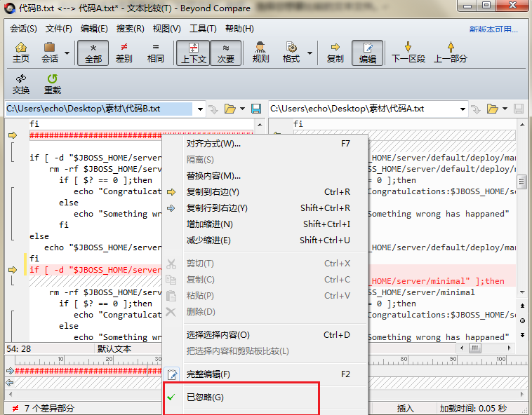Image resolution: width=532 pixels, height=415 pixels.
Task: Open the 搜索(R) menu
Action: 130,29
